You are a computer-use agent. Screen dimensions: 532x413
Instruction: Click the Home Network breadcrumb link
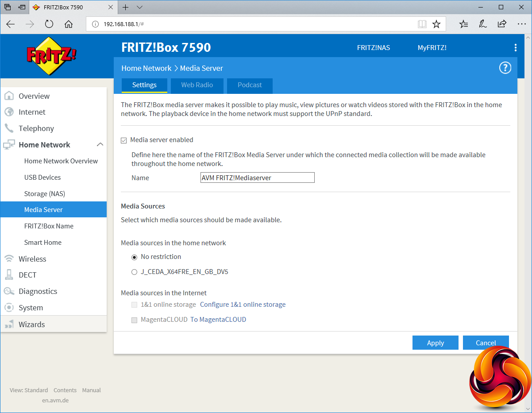[x=146, y=68]
